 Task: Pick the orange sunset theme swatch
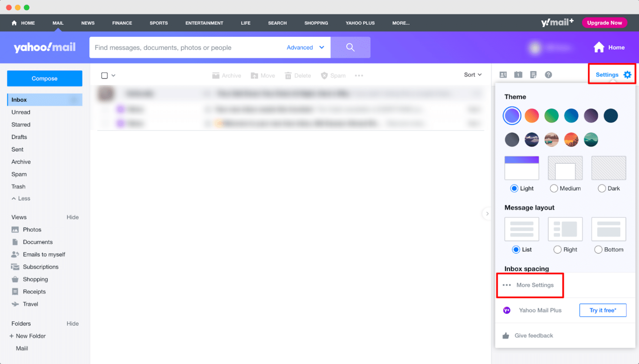[x=571, y=140]
